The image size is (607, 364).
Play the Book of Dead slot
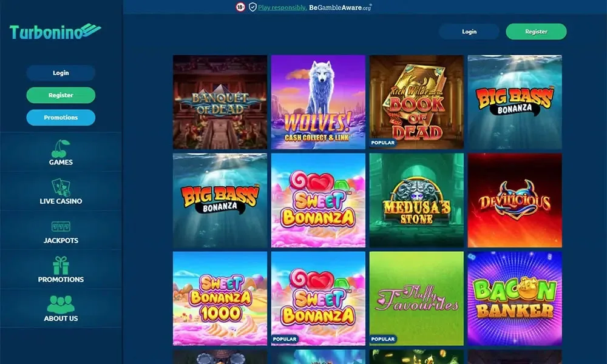tap(416, 102)
